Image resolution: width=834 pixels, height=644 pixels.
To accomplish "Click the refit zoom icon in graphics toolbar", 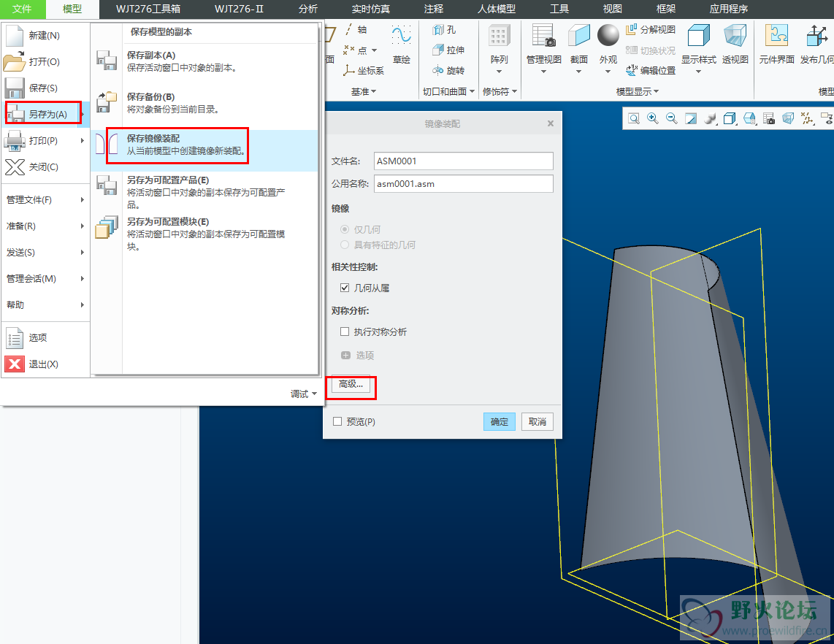I will point(633,118).
